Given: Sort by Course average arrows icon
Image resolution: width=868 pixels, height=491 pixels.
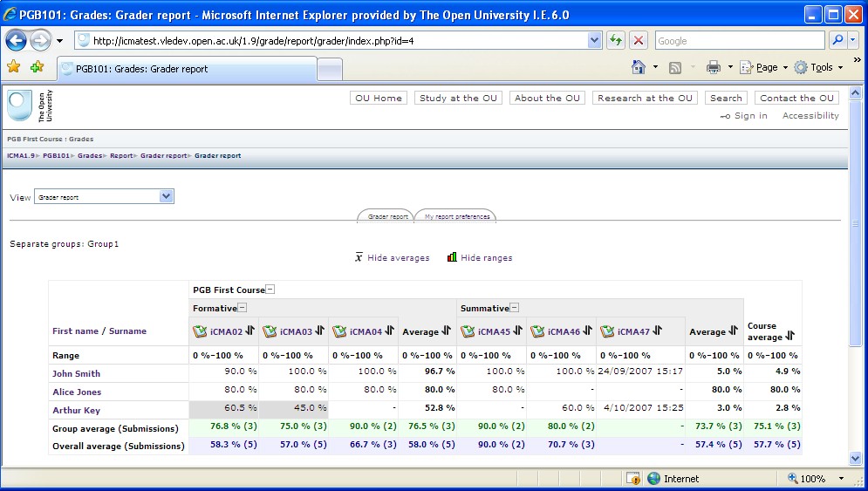Looking at the screenshot, I should point(790,336).
